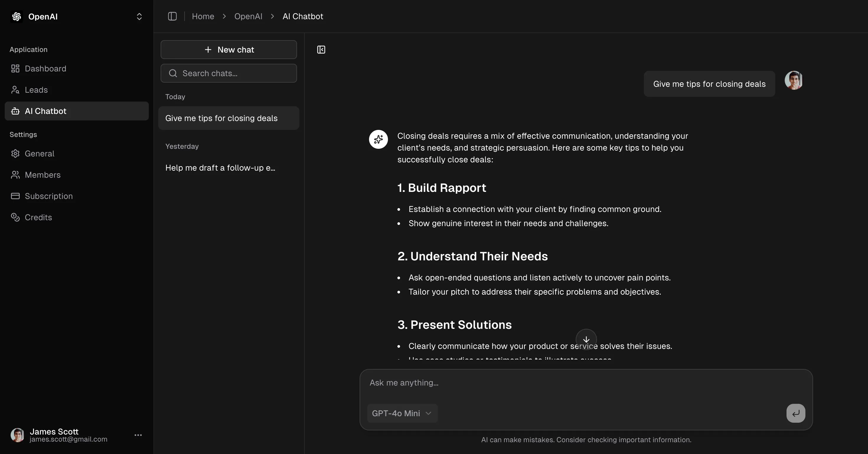
Task: Click the user avatar beside the message
Action: pyautogui.click(x=793, y=80)
